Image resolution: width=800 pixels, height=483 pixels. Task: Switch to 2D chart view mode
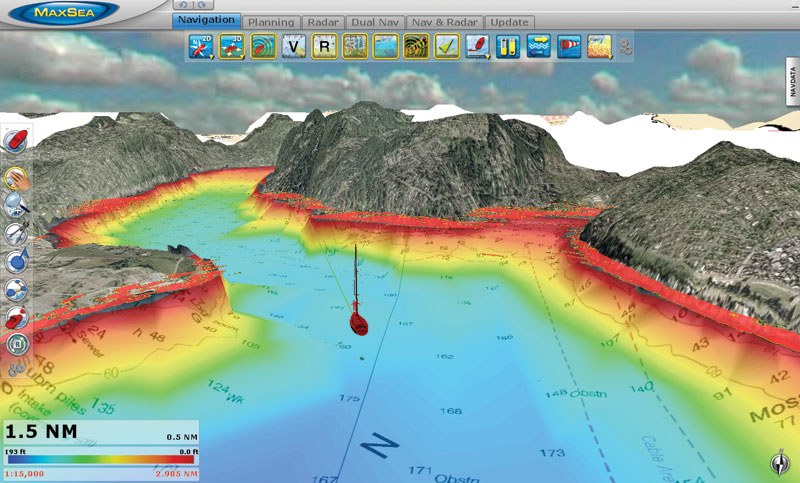(x=201, y=47)
